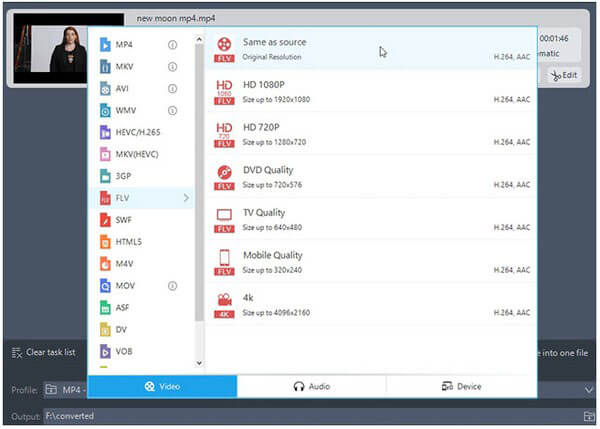
Task: Click the Output path field
Action: point(313,416)
